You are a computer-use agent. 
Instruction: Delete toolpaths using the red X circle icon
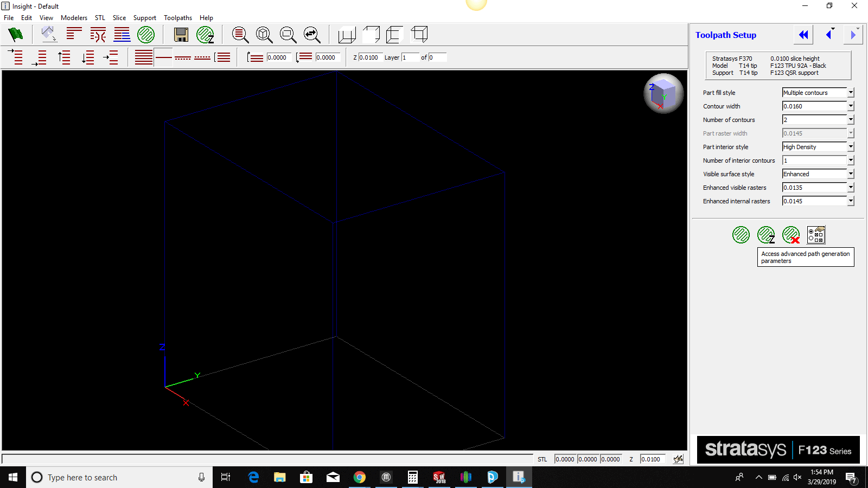790,235
